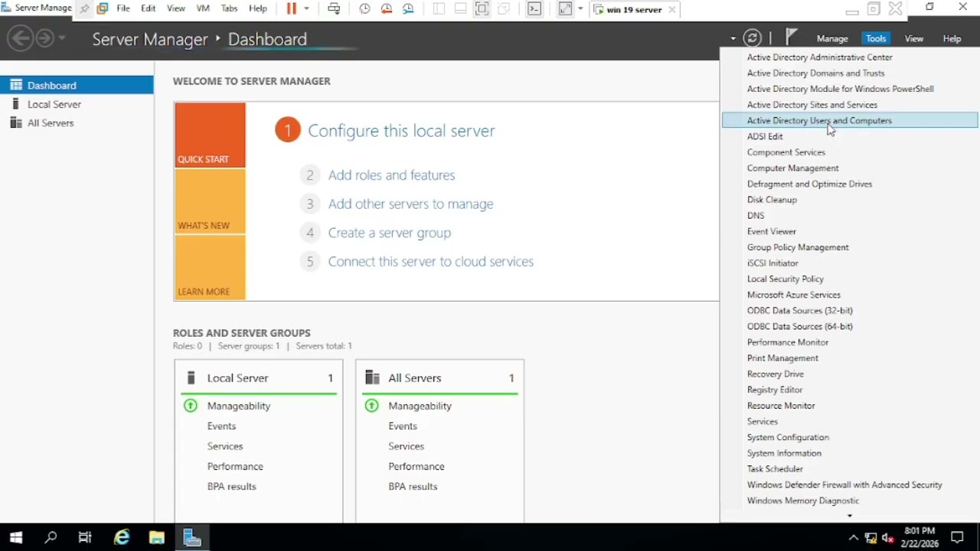Click the Local Server Manageability status icon

coord(191,406)
